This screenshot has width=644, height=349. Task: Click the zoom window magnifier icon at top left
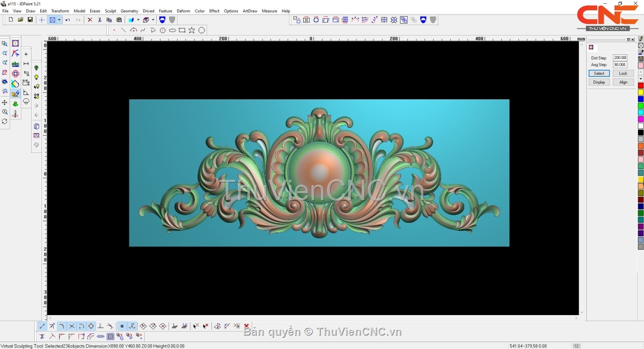[x=5, y=43]
